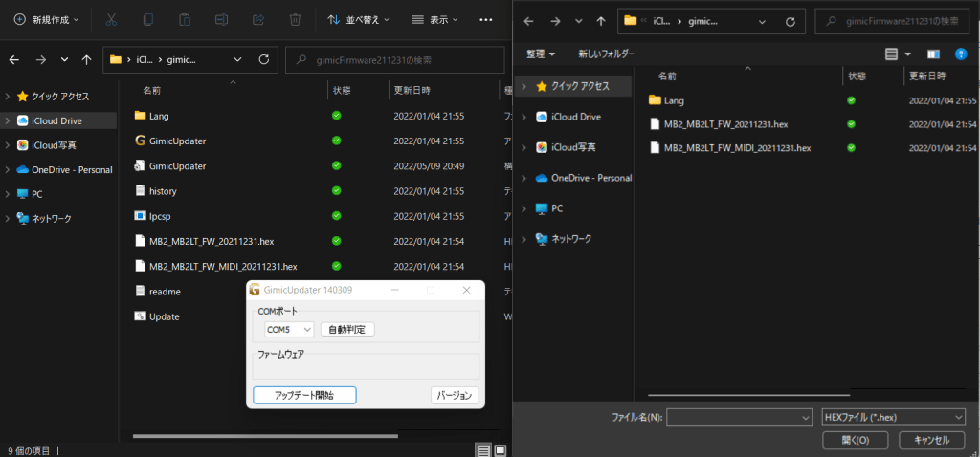
Task: Open the HEX file type filter dropdown
Action: [893, 418]
